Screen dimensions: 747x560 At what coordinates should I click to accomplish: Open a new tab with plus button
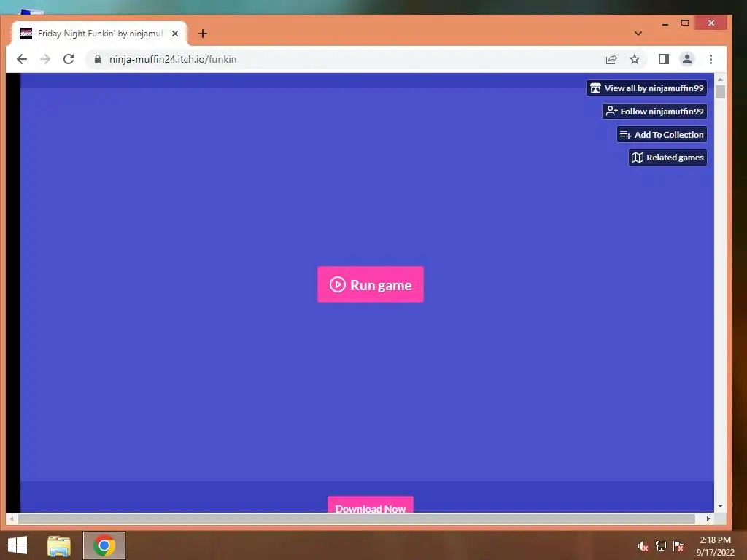point(203,34)
